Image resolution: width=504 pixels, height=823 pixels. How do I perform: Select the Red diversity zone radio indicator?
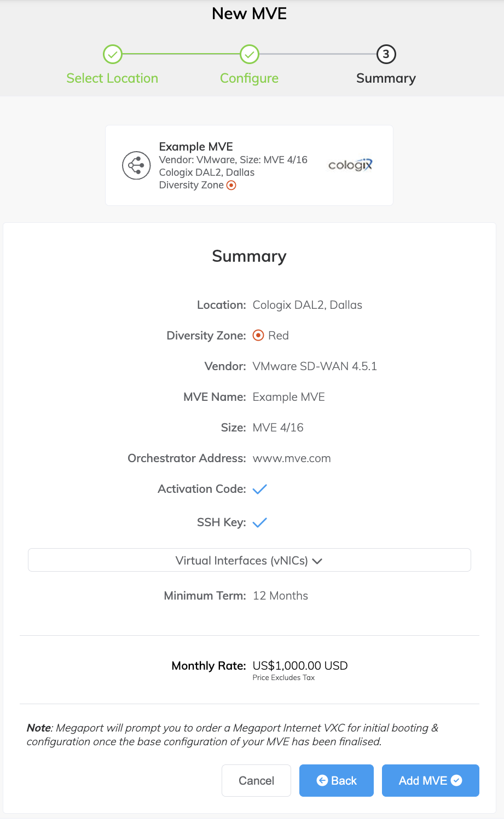point(258,335)
